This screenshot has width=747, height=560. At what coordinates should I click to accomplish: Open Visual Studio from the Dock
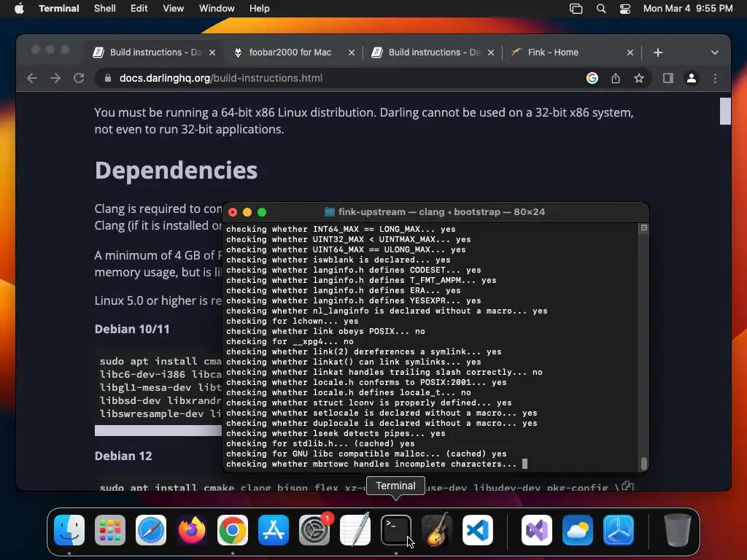pos(537,530)
